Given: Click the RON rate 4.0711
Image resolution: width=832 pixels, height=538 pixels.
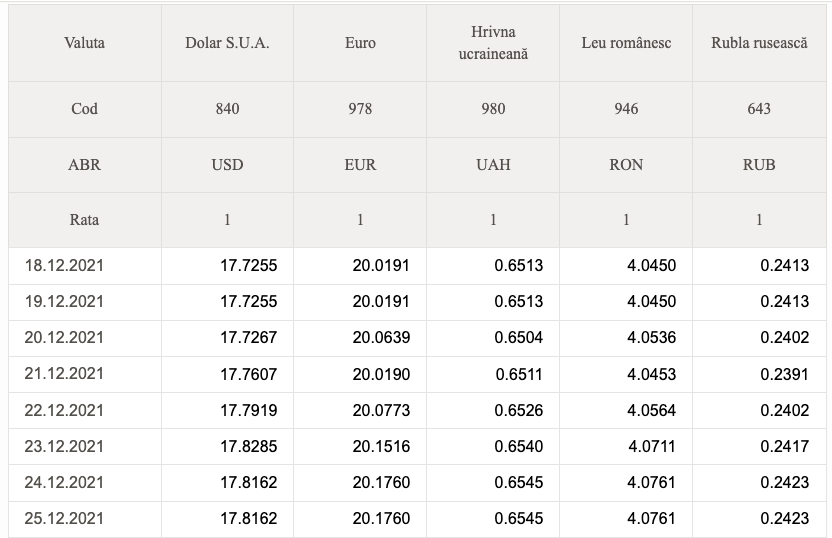Looking at the screenshot, I should point(652,447).
